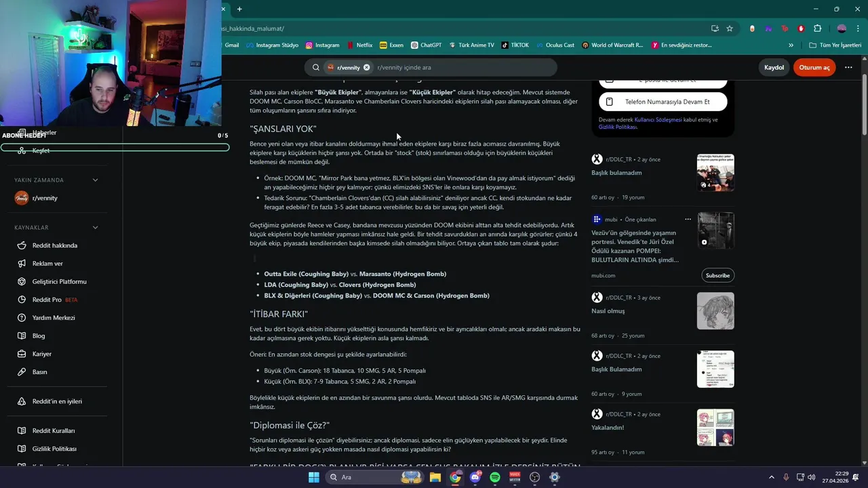Click the page's vertical scrollbar thumb

tap(864, 98)
